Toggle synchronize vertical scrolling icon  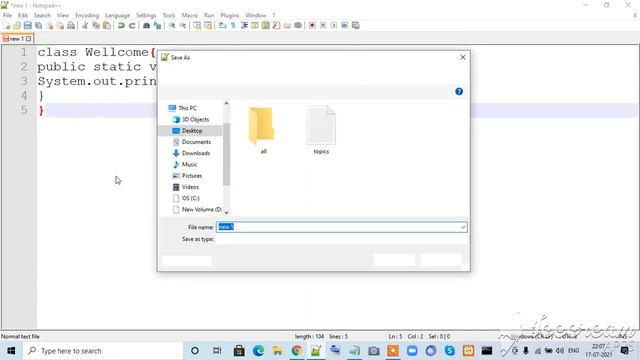pos(197,25)
